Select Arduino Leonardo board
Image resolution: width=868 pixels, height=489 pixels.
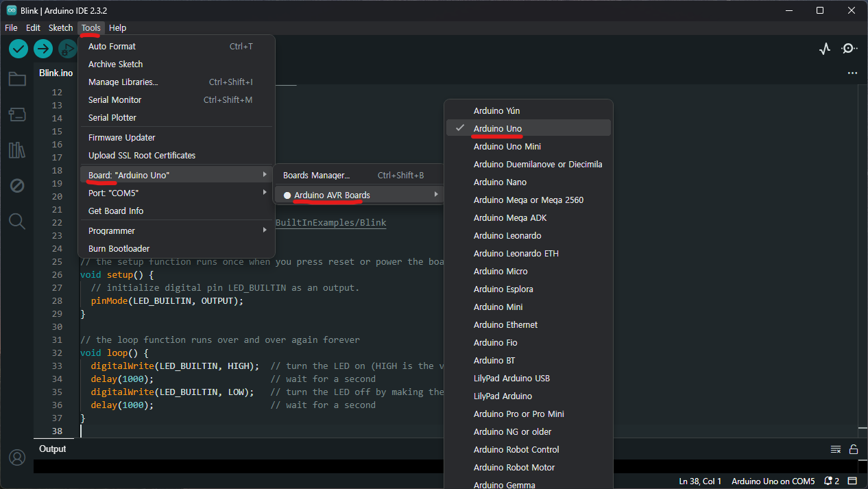529,235
